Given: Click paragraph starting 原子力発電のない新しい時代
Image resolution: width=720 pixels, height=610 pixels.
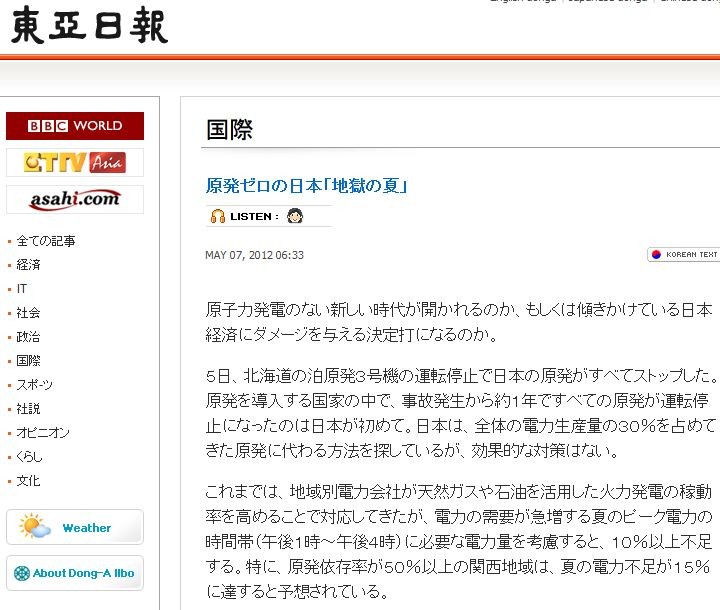Looking at the screenshot, I should point(459,322).
